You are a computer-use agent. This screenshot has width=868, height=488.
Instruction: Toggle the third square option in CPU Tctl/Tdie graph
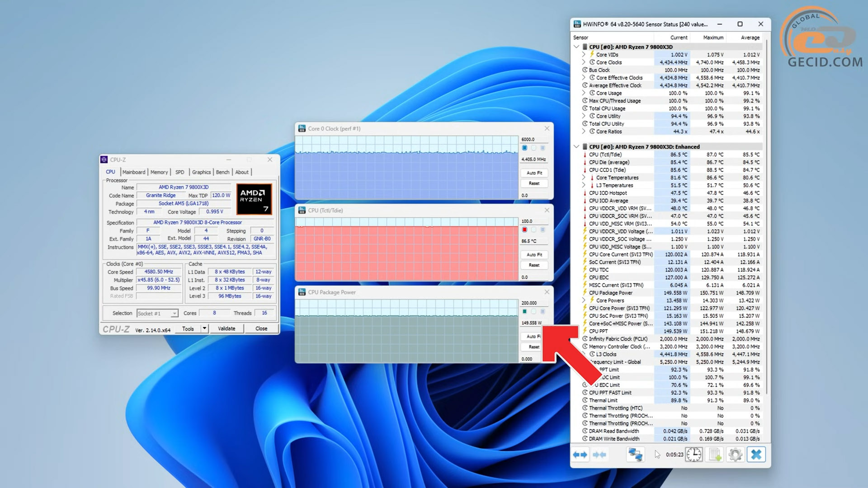pos(543,230)
